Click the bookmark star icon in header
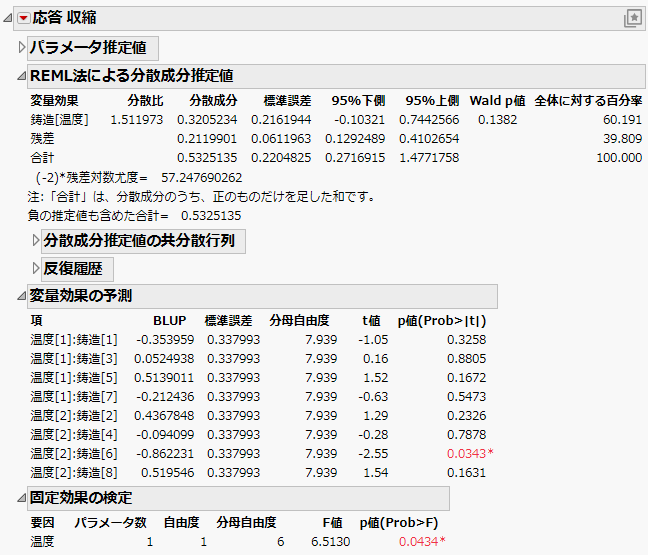648x555 pixels. point(633,18)
